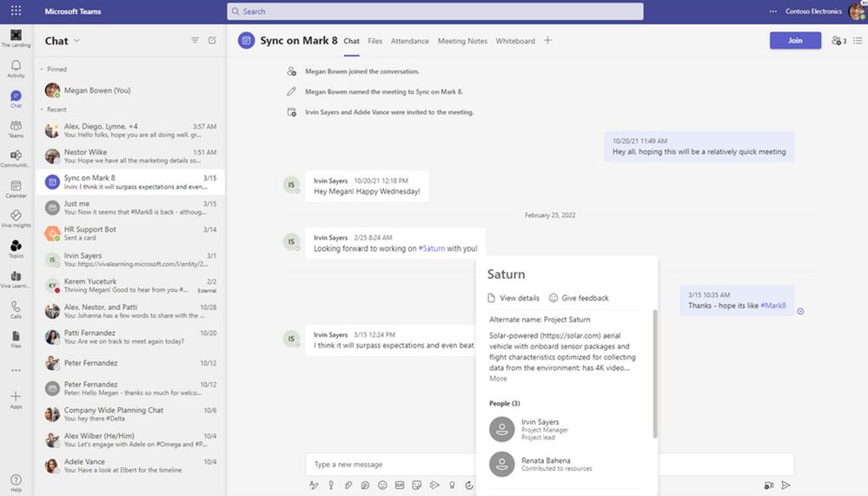This screenshot has height=496, width=868.
Task: Expand More on Saturn description
Action: tap(498, 379)
